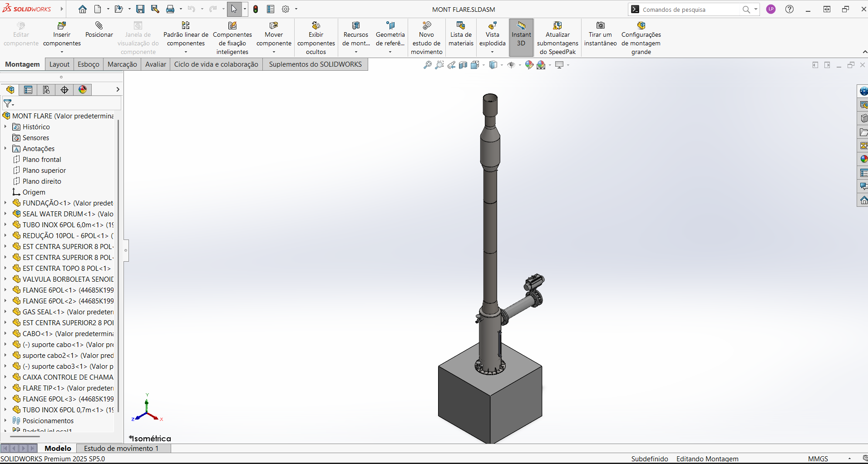Click the Zoom to Fit magnifier icon
This screenshot has height=464, width=868.
pos(428,65)
